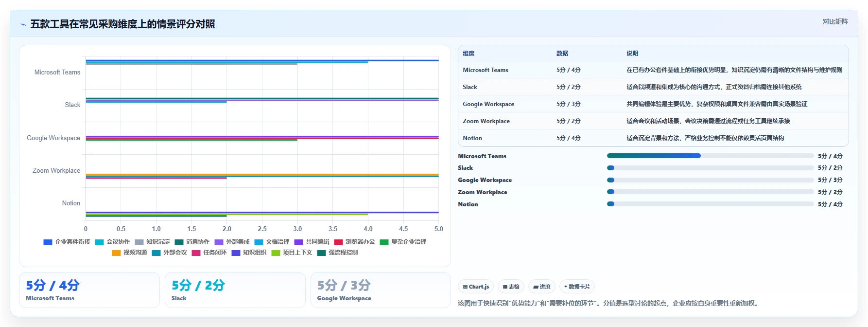Toggle the 知识沉淀 legend series
Image resolution: width=868 pixels, height=327 pixels.
(152, 242)
